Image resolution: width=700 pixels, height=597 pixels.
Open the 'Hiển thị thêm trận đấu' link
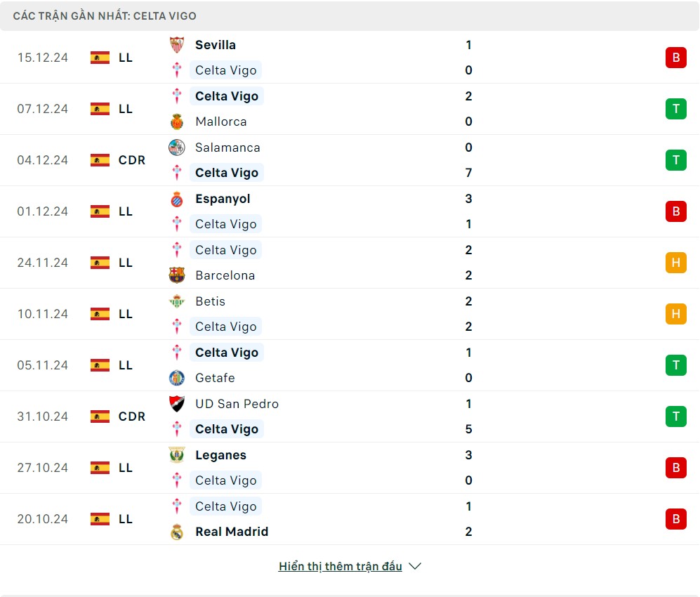340,566
